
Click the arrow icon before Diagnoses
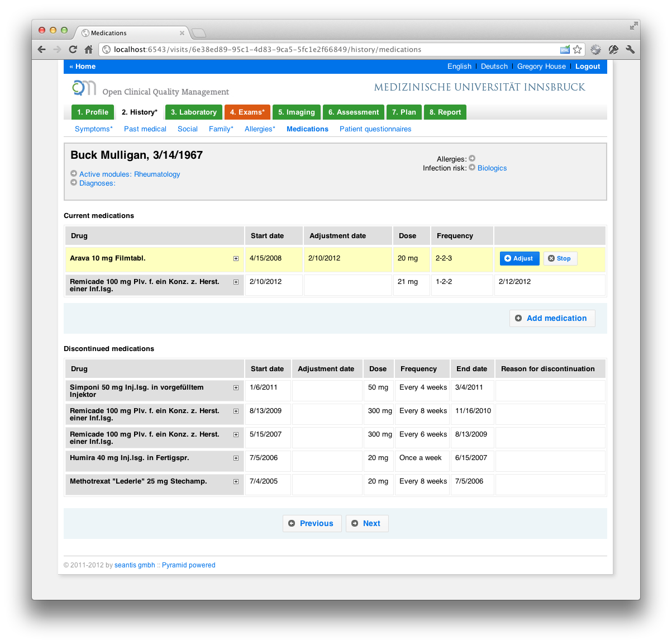(x=74, y=182)
